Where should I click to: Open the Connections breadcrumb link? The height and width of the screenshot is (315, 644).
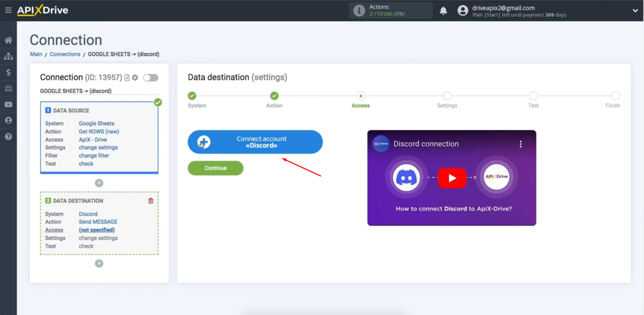65,54
